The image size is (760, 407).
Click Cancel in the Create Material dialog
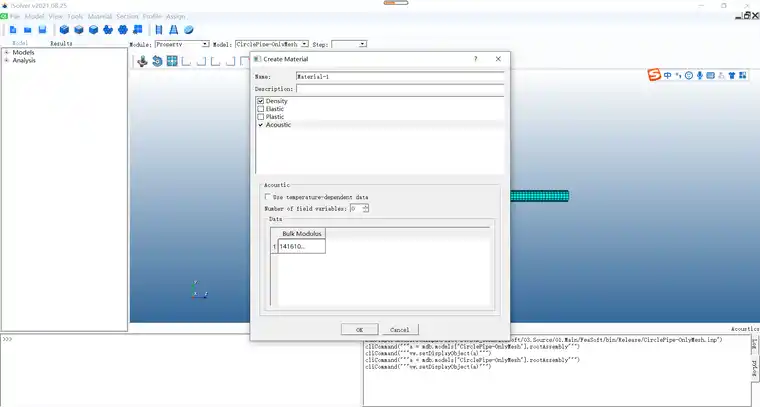[x=399, y=329]
